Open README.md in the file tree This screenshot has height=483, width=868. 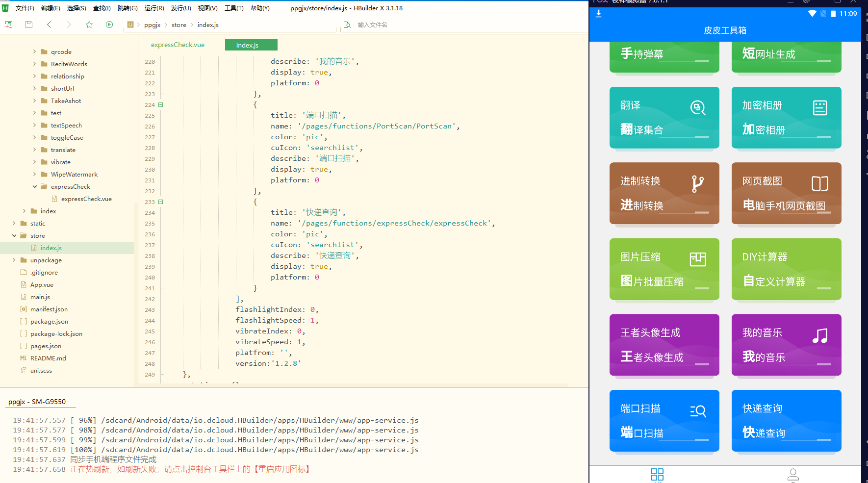point(48,358)
